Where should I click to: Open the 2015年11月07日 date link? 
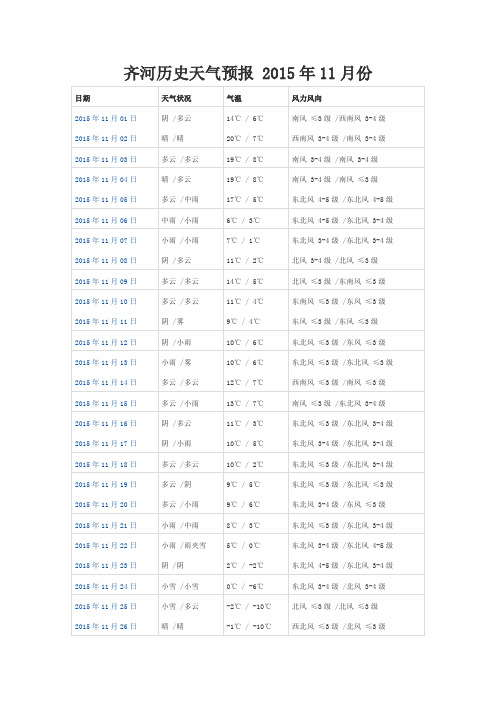[x=106, y=241]
